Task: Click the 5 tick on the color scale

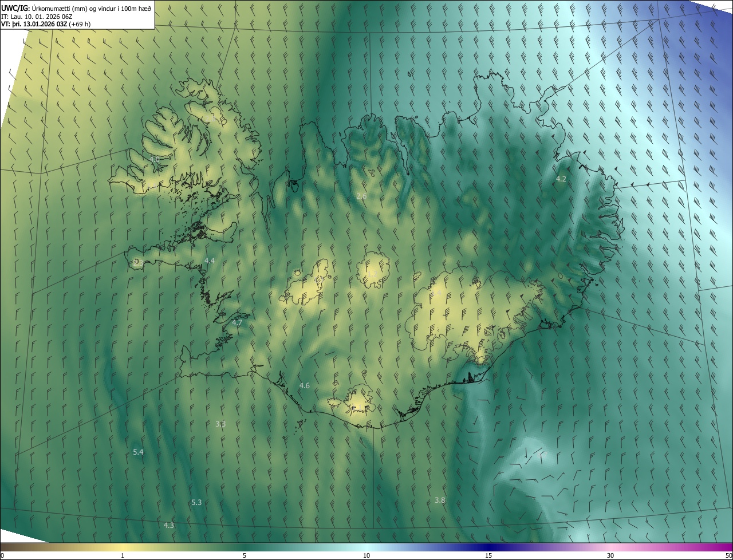Action: pyautogui.click(x=245, y=555)
